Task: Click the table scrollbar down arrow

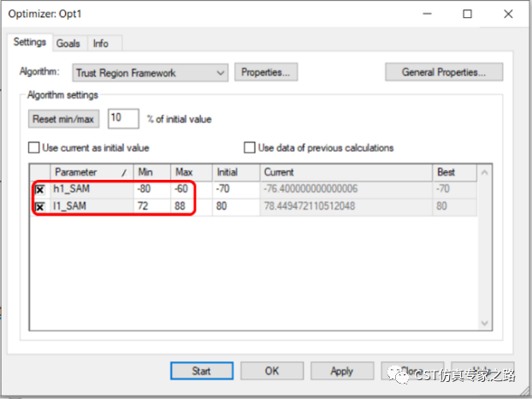Action: tap(485, 323)
